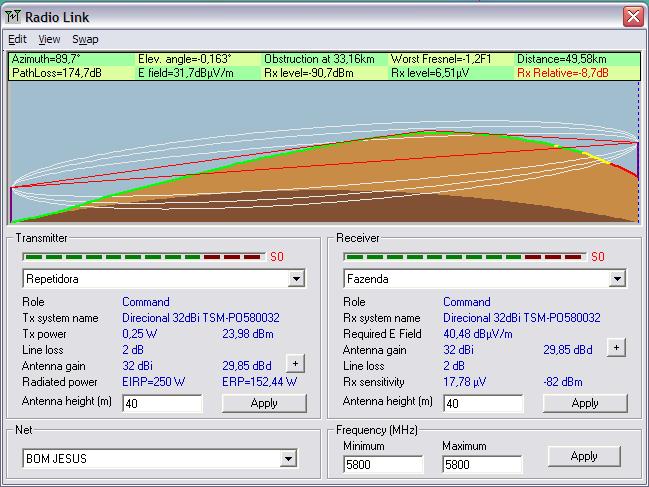Click the Maximum frequency input field
Viewport: 649px width, 487px height.
coord(483,465)
